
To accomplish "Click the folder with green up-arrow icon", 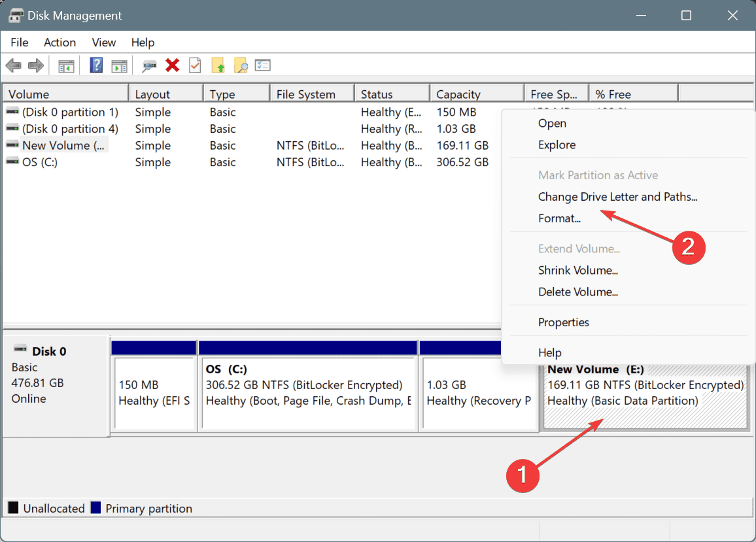I will [218, 65].
